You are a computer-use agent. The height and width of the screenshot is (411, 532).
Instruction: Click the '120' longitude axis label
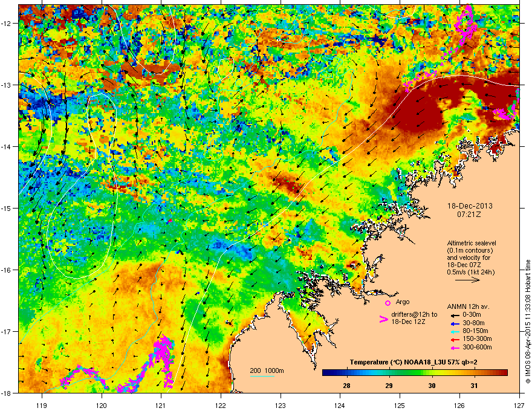pos(102,405)
